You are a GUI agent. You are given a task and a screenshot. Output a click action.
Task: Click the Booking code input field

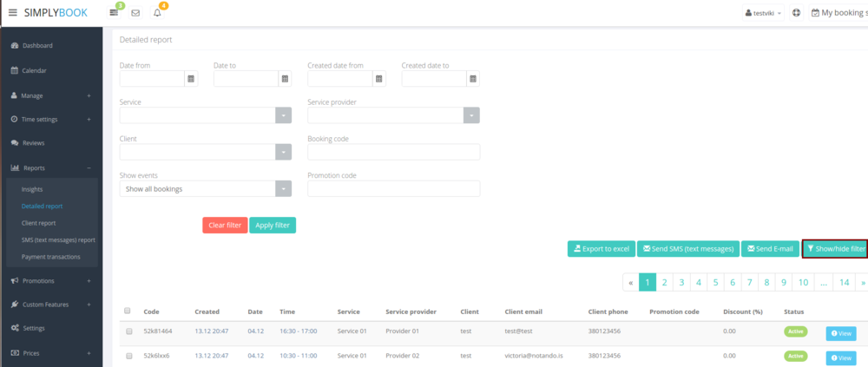[x=393, y=153]
